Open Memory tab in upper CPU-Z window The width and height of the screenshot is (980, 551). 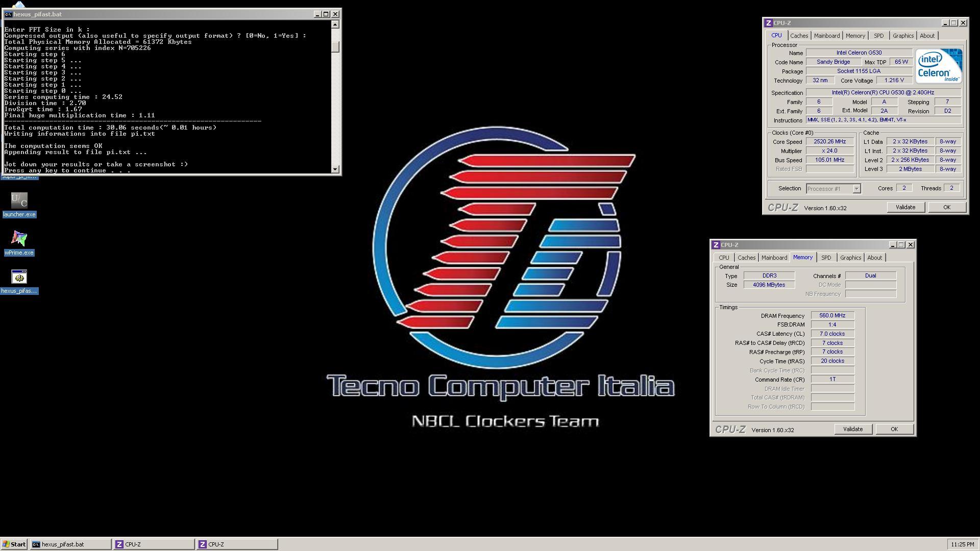855,36
